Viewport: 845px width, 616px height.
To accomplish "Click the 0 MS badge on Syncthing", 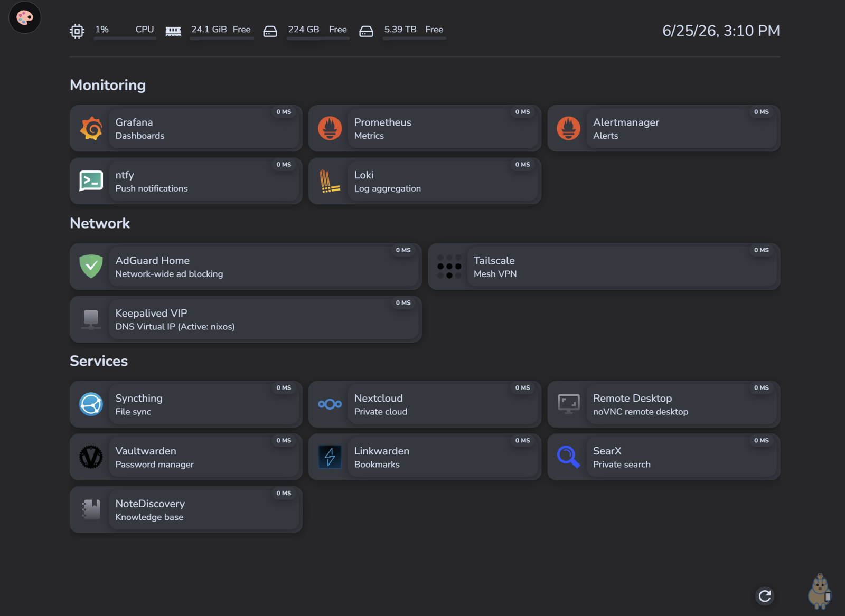I will pos(284,388).
